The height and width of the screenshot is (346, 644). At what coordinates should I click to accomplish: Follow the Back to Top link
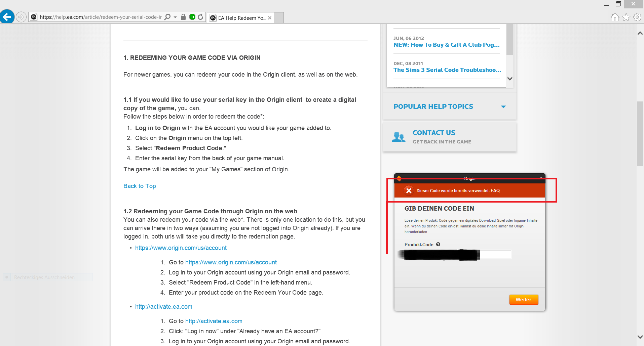[140, 186]
